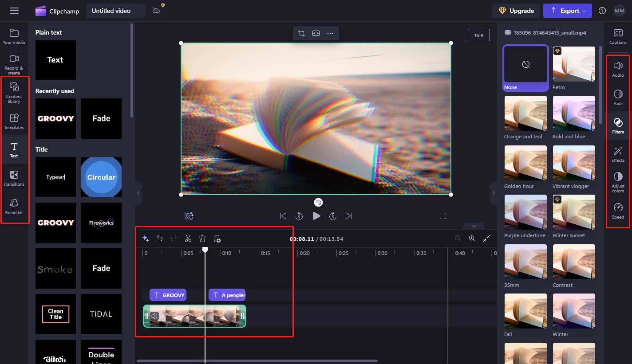This screenshot has width=632, height=364.
Task: Open the Captions panel
Action: pyautogui.click(x=618, y=36)
